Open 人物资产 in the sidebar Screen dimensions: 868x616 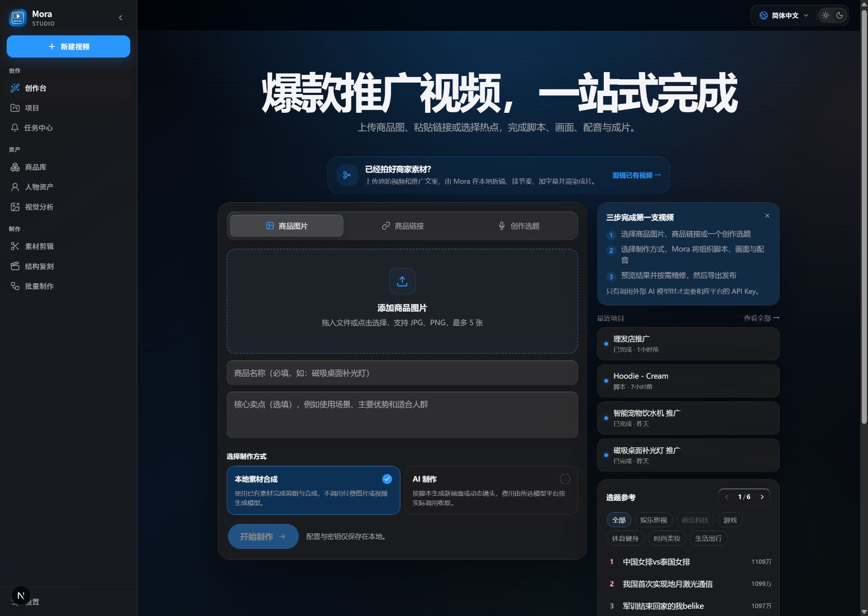pos(68,187)
